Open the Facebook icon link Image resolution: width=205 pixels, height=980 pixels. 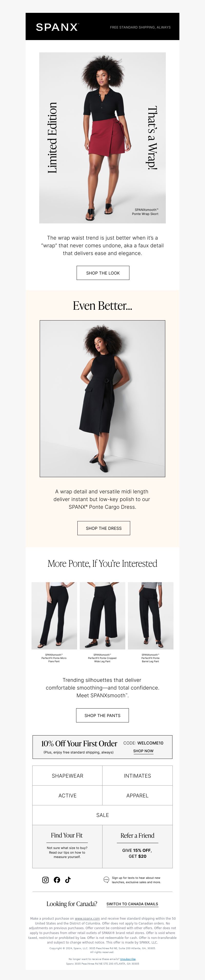tap(57, 880)
